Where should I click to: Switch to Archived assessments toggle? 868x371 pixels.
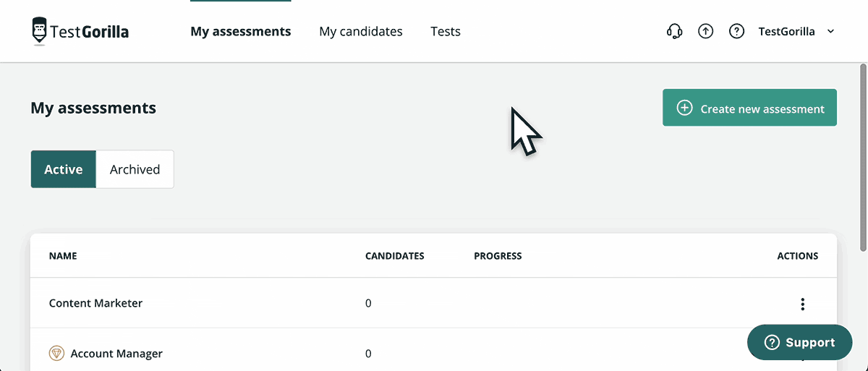pos(135,169)
